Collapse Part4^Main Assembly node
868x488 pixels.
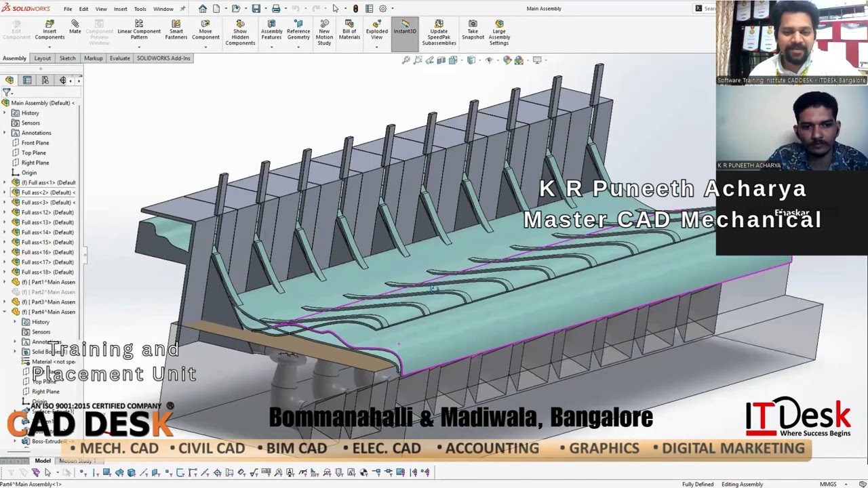coord(5,312)
